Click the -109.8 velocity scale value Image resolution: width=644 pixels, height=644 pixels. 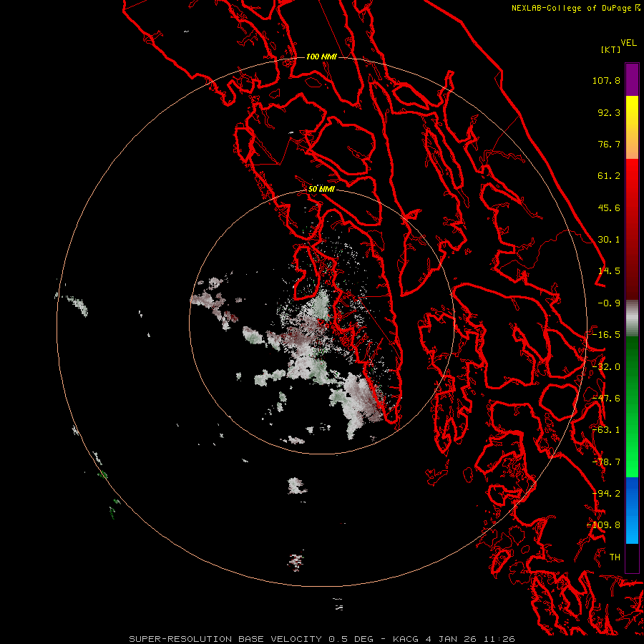604,525
